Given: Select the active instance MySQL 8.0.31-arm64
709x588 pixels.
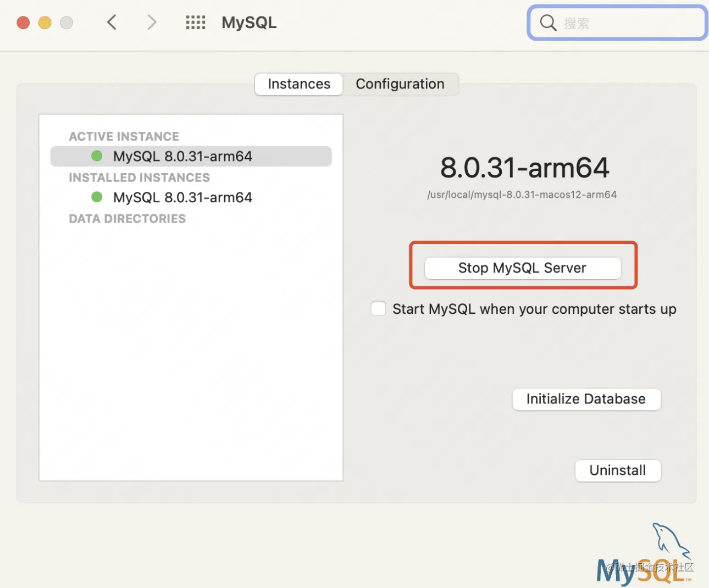Looking at the screenshot, I should pos(191,156).
